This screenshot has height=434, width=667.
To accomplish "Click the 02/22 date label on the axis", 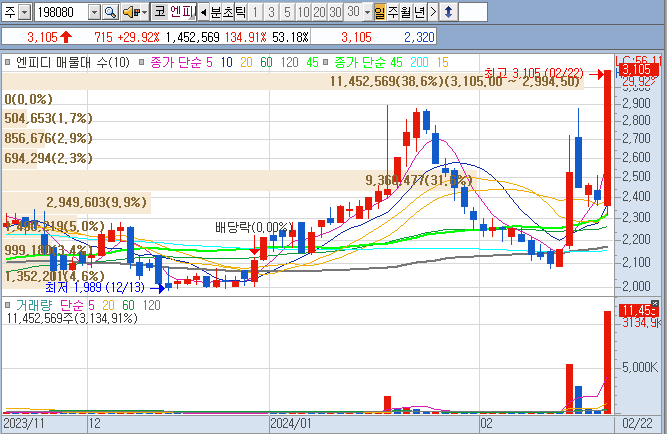I will point(637,423).
